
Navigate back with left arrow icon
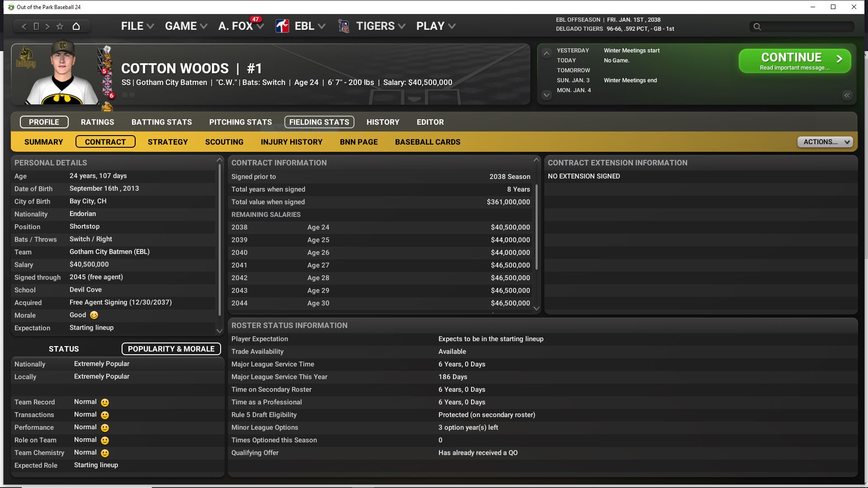(24, 26)
